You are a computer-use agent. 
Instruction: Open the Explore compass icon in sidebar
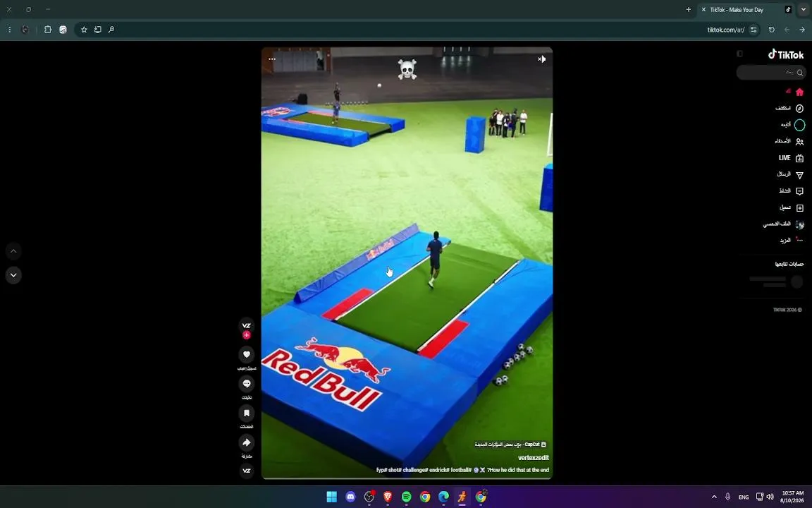(799, 109)
